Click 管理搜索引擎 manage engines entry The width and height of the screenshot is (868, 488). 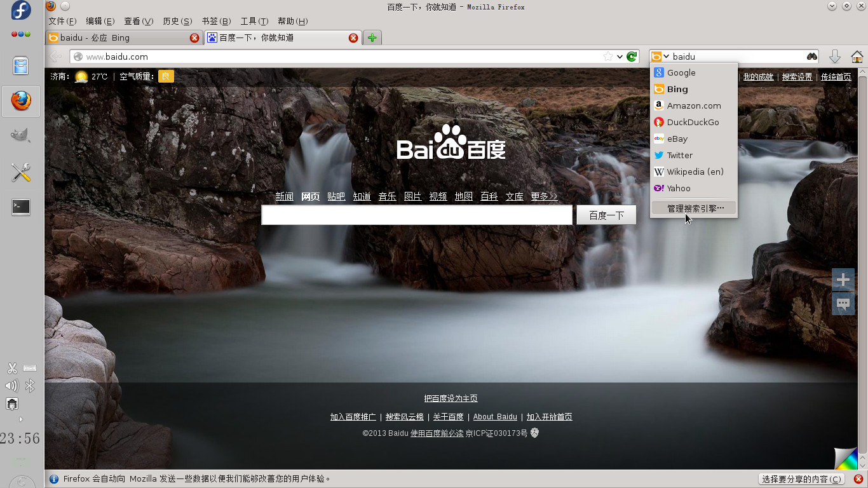point(694,208)
